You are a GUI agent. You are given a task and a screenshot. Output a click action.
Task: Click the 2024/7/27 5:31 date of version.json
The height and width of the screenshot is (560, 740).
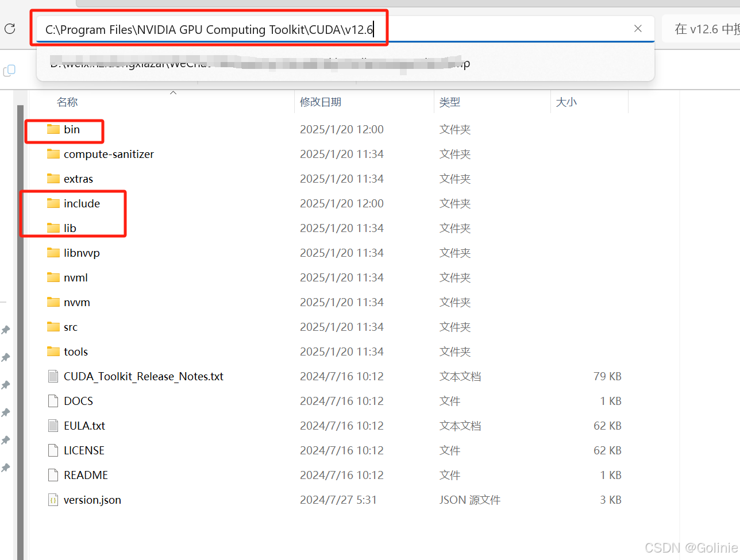point(338,500)
